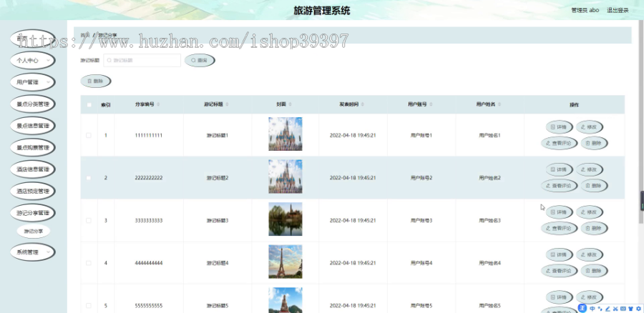Open the soft keyboard icon in IME bar
This screenshot has height=313, width=644.
pyautogui.click(x=623, y=309)
